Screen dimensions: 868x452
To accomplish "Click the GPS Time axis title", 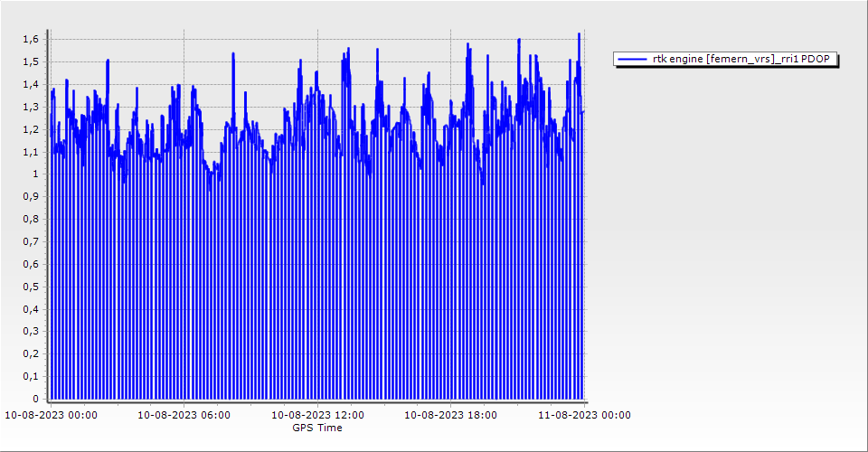I will tap(316, 428).
